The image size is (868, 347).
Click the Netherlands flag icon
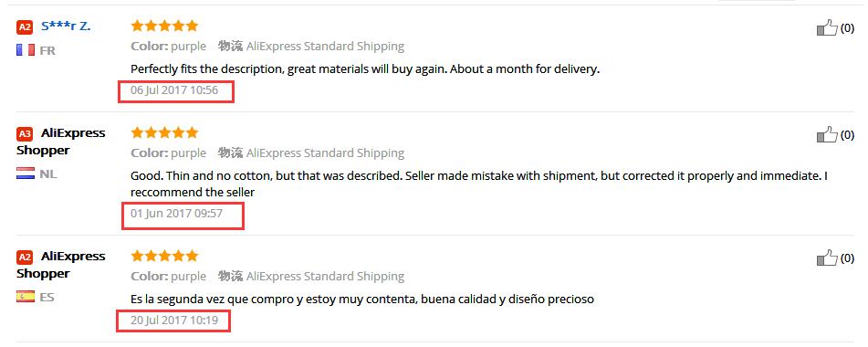pos(26,173)
